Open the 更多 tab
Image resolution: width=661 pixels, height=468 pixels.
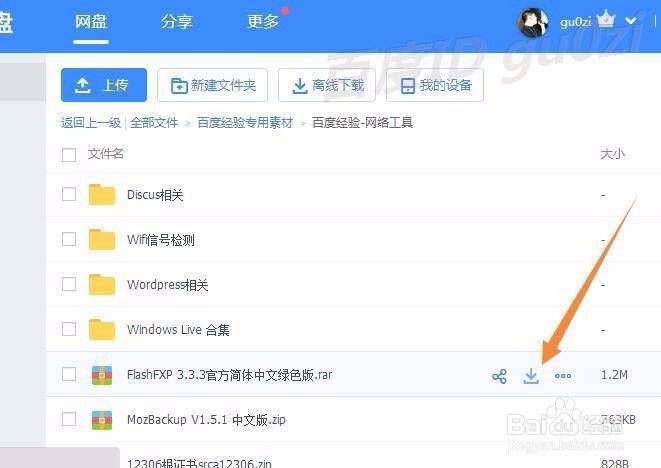coord(263,22)
